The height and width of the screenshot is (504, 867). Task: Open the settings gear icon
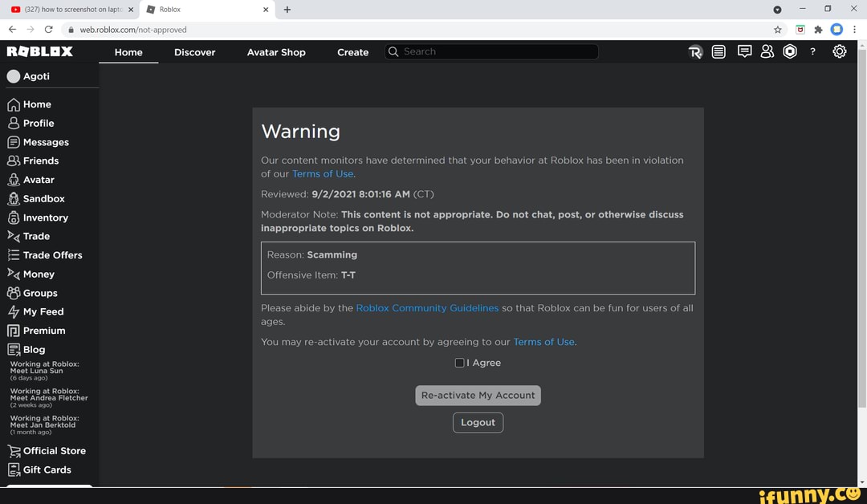coord(839,51)
